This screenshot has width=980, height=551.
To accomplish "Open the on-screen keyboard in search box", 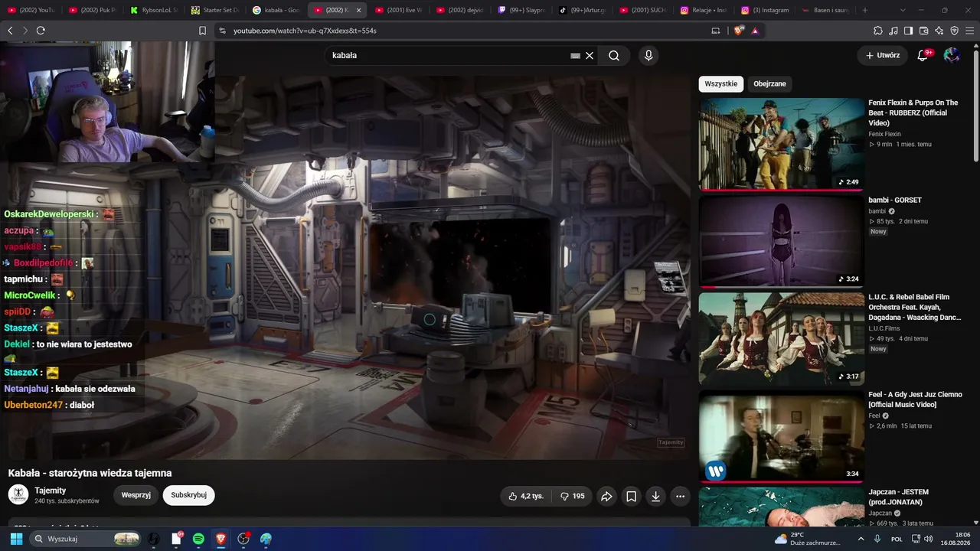I will [575, 55].
